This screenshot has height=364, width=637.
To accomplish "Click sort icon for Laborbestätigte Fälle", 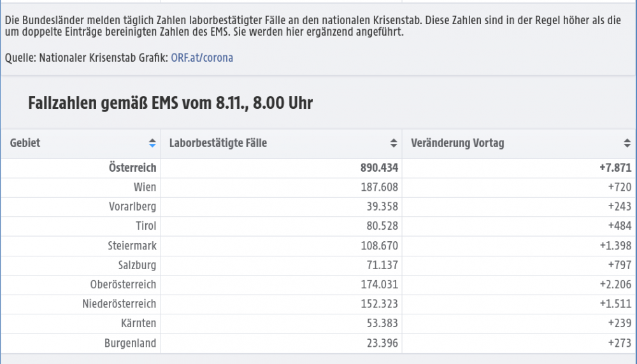I will pos(394,144).
